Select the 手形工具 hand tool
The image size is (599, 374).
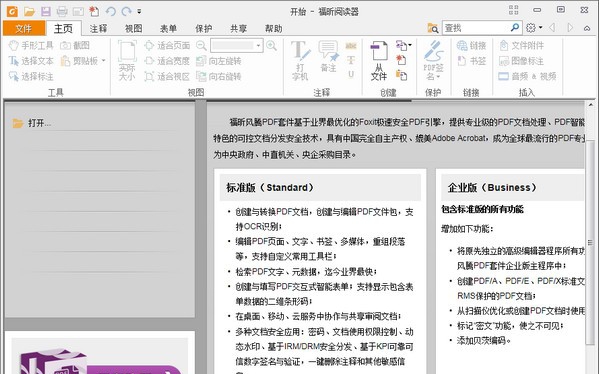pyautogui.click(x=31, y=45)
